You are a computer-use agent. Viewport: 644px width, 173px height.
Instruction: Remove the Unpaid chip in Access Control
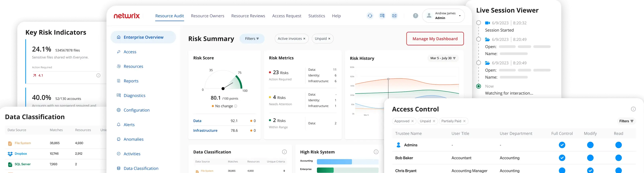click(x=434, y=121)
